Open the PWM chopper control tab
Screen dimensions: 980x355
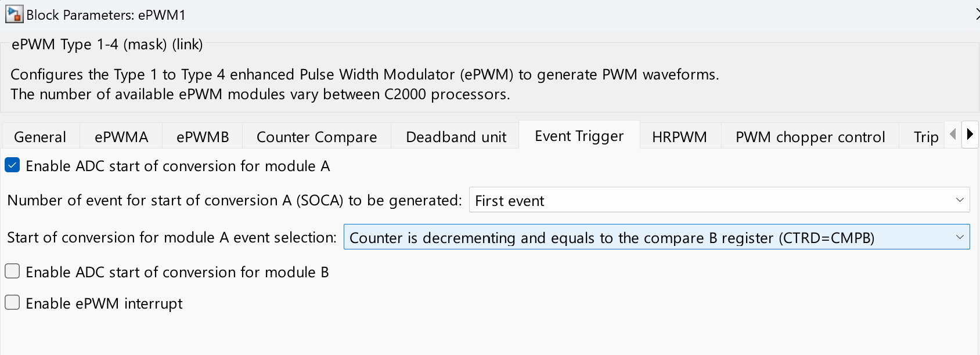[x=810, y=137]
